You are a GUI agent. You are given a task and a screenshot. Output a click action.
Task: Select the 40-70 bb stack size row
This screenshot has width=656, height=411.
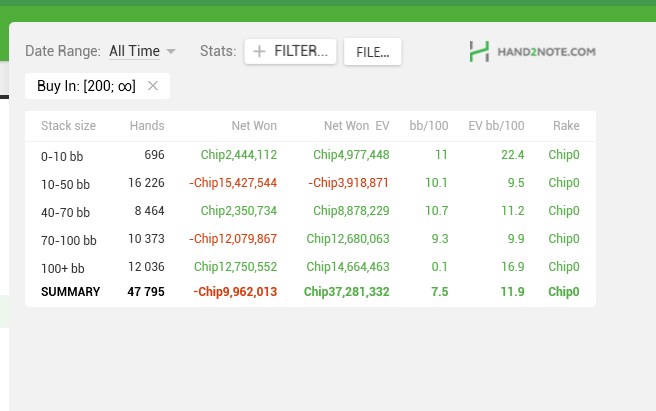point(65,212)
